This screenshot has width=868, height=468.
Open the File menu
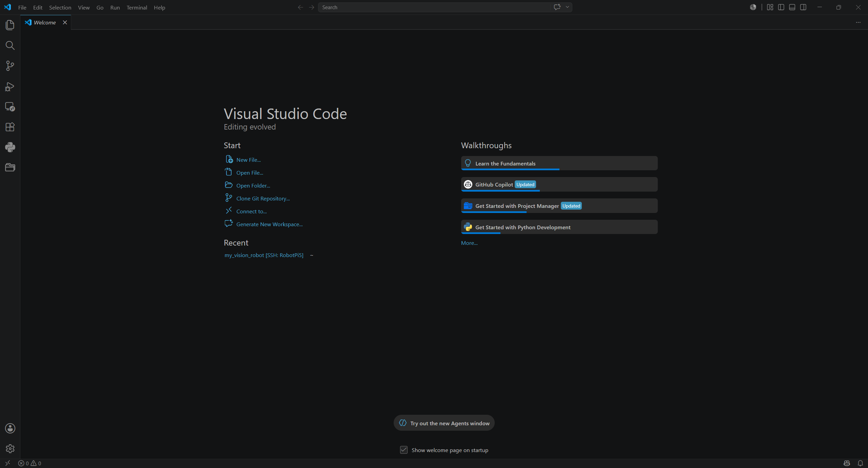click(x=22, y=7)
